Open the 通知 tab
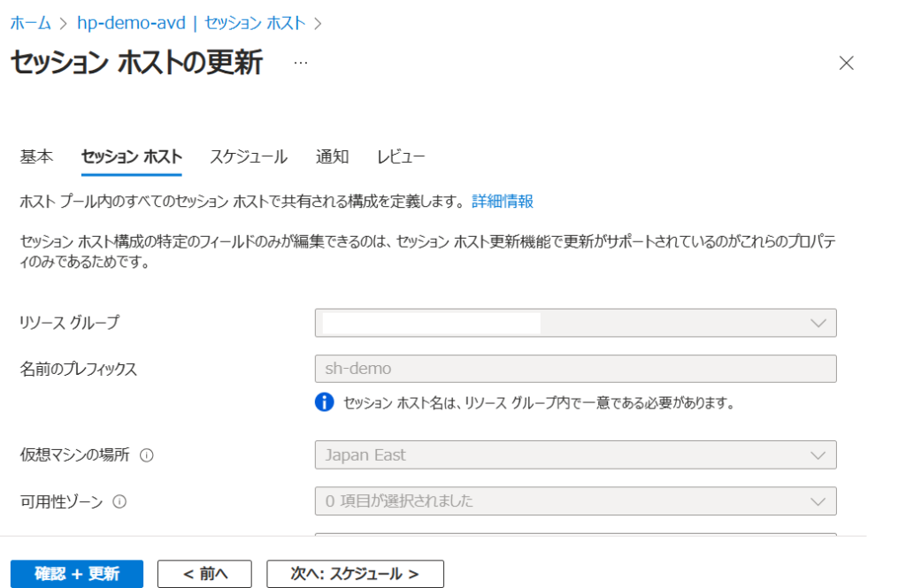 click(332, 157)
